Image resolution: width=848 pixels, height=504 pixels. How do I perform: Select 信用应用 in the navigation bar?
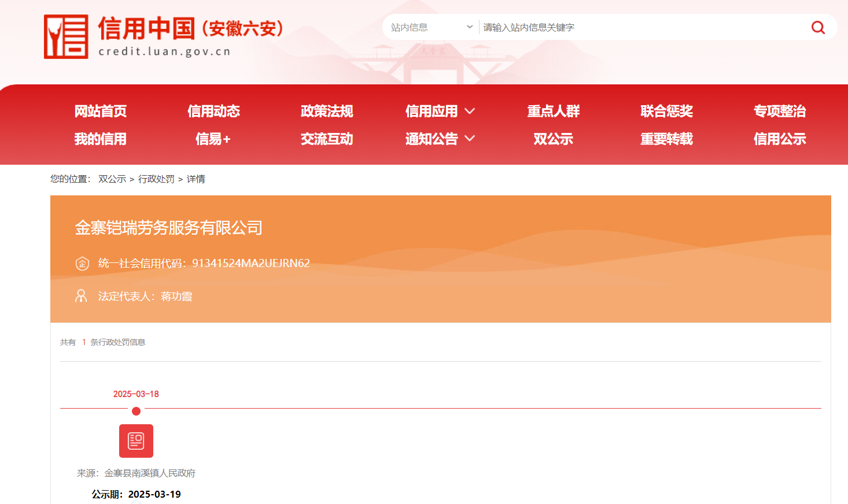coord(432,111)
